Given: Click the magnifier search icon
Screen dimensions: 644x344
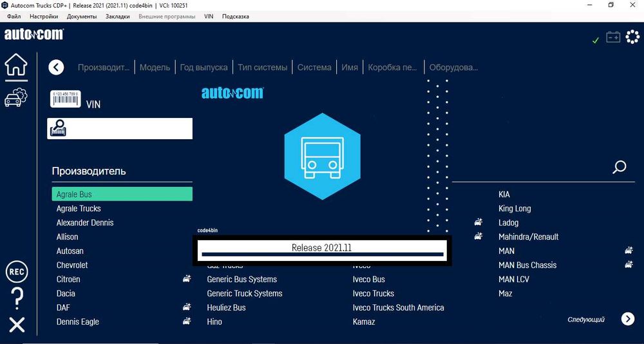Looking at the screenshot, I should pyautogui.click(x=620, y=167).
